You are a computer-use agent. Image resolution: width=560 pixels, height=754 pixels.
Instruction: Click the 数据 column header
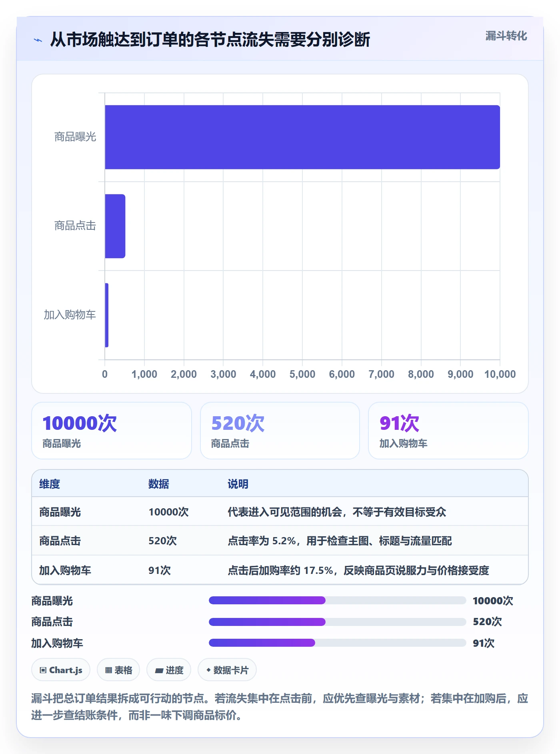159,484
